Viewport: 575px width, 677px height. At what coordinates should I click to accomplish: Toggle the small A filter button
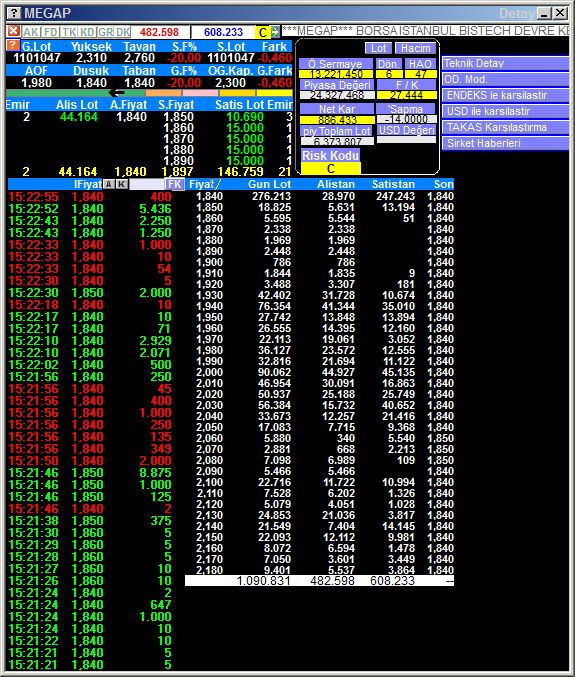109,184
